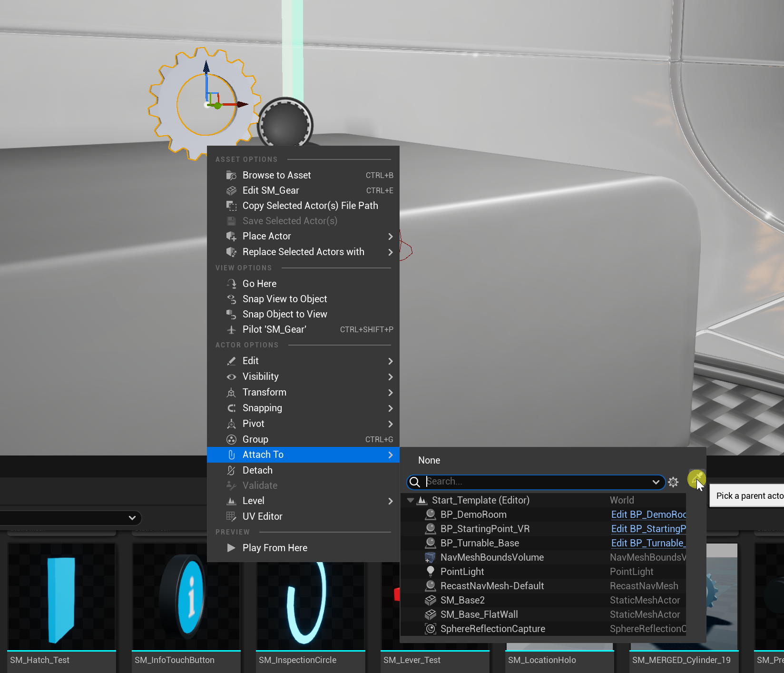The height and width of the screenshot is (673, 784).
Task: Open the search field dropdown chevron
Action: click(656, 482)
